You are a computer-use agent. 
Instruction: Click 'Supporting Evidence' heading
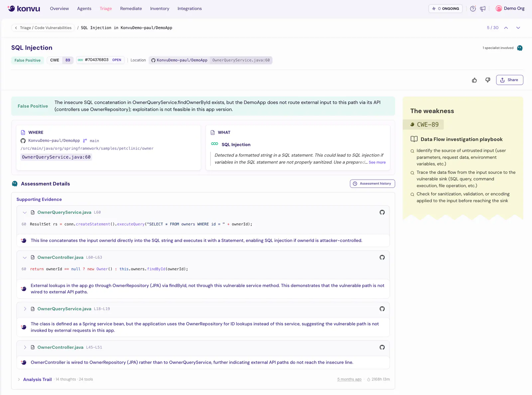coord(39,199)
